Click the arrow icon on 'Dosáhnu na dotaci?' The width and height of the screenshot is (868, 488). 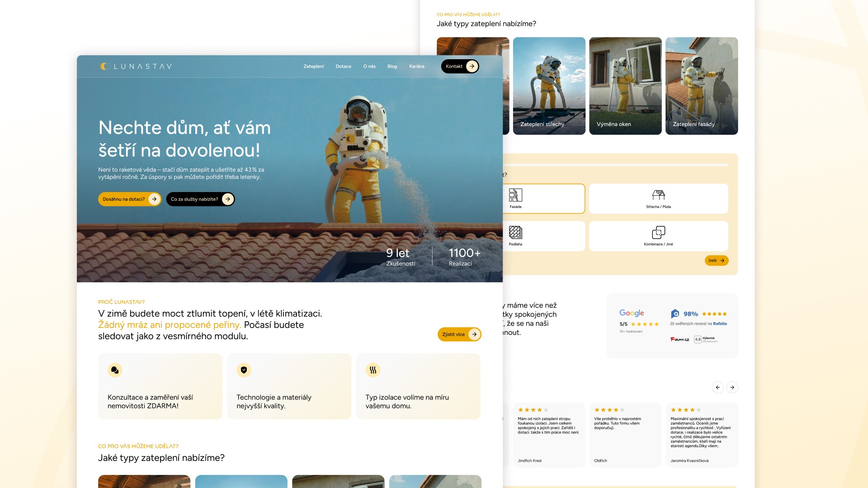click(155, 199)
